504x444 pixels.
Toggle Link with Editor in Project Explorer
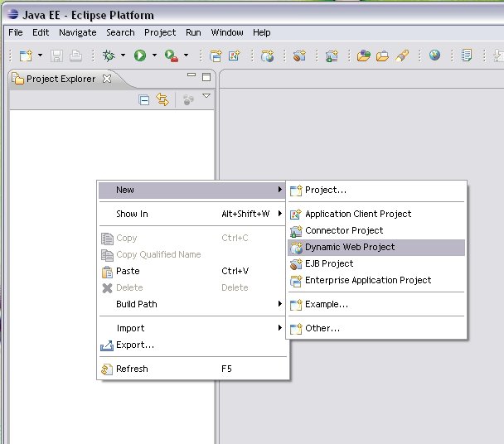162,99
